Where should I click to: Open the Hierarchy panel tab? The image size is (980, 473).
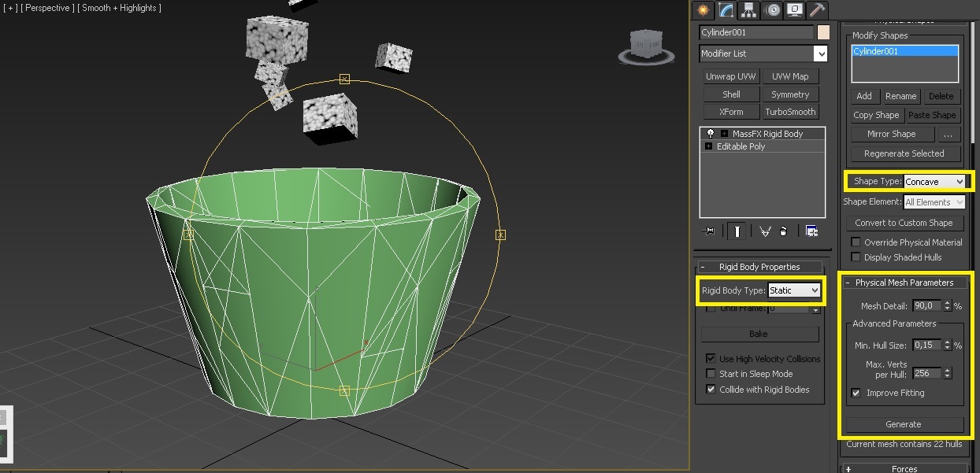748,10
